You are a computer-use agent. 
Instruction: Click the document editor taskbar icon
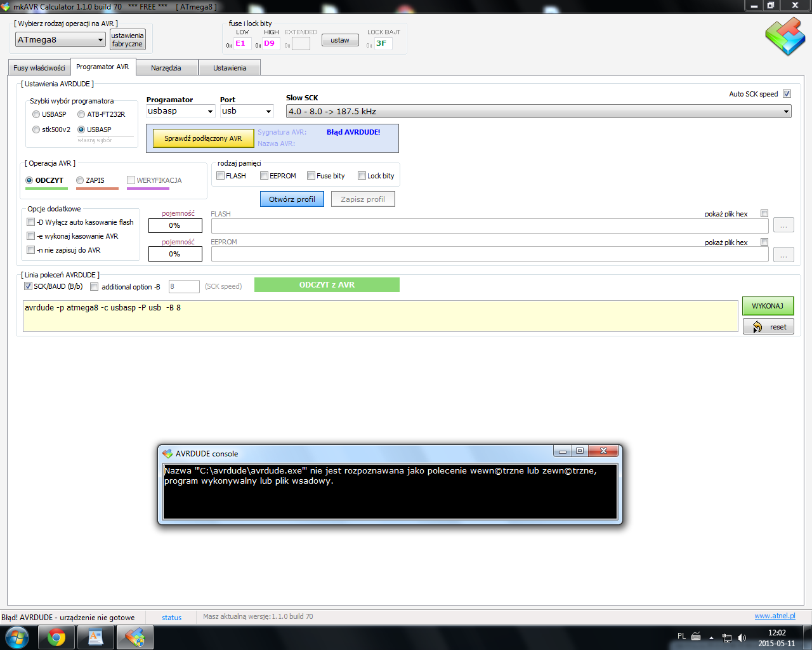(96, 637)
